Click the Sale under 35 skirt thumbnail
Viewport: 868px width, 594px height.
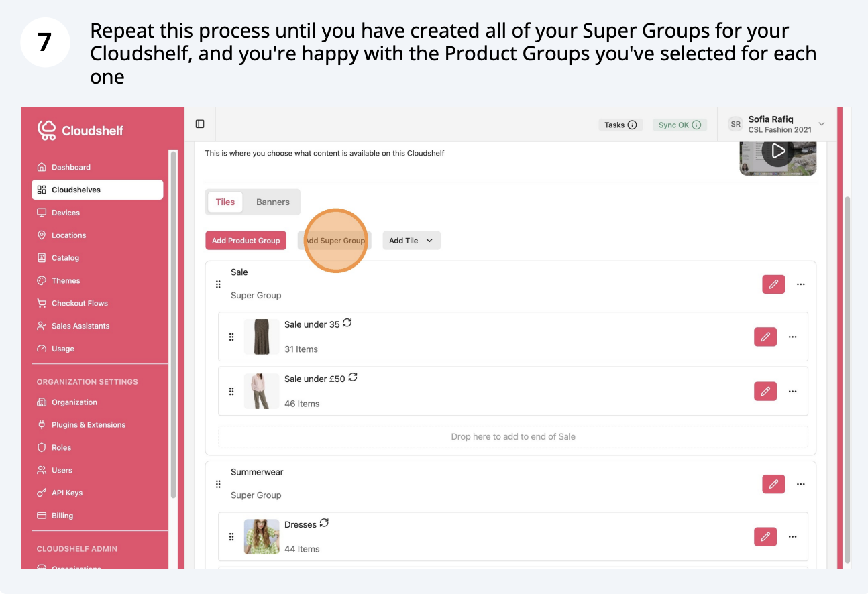262,337
